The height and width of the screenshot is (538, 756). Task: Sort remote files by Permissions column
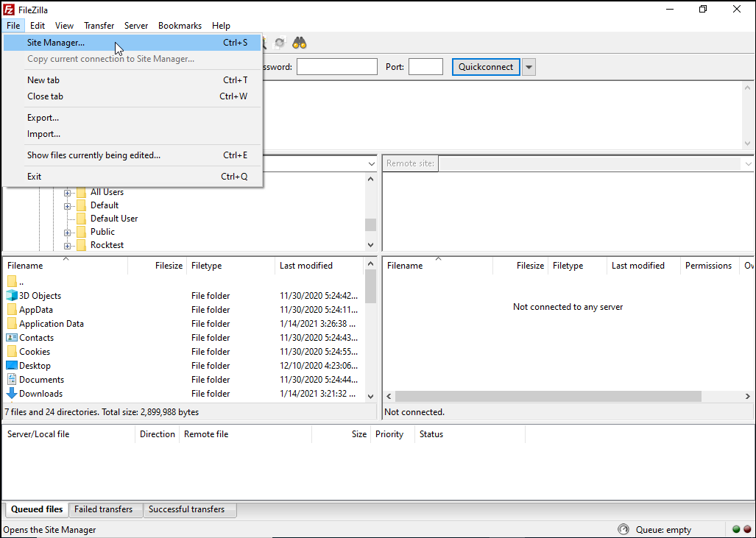pos(709,266)
